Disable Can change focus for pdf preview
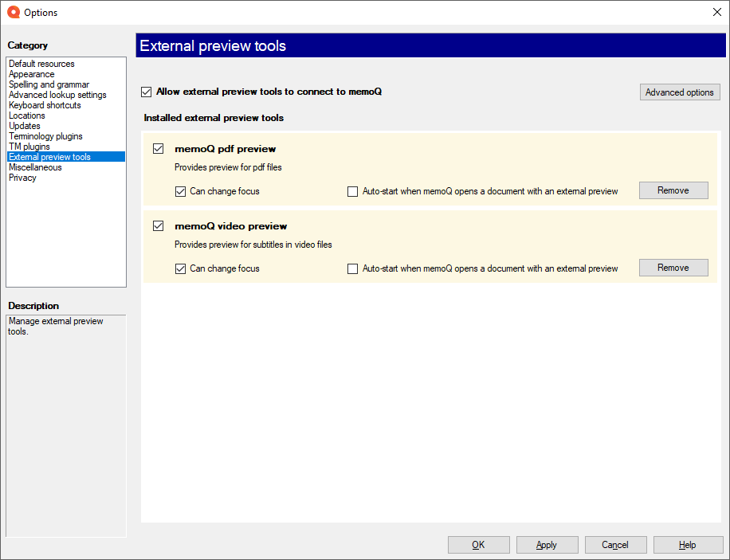 pos(180,191)
